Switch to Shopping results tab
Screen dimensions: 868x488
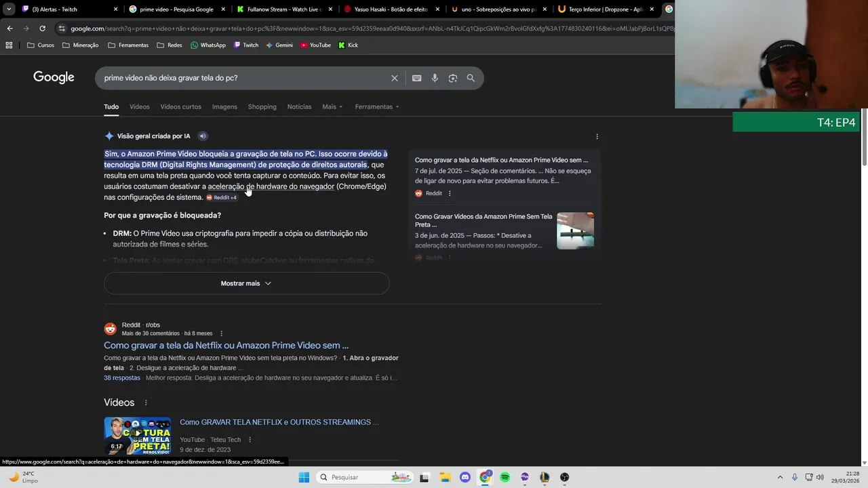(262, 106)
